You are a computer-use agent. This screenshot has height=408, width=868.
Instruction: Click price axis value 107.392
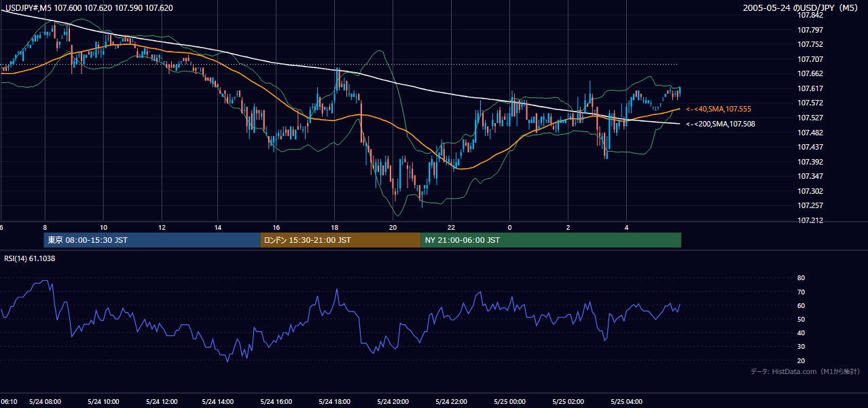[810, 162]
